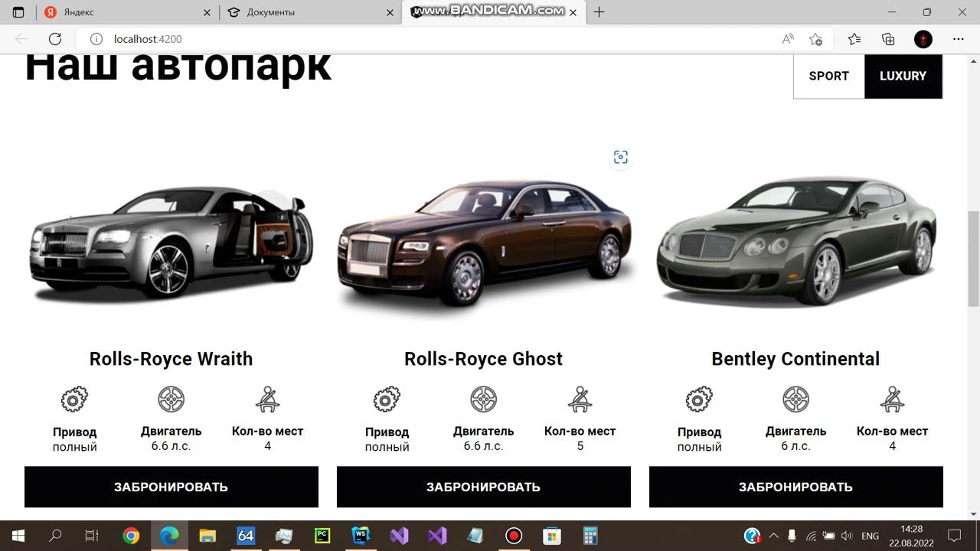This screenshot has height=551, width=980.
Task: Switch to the Документы browser tab
Action: (312, 12)
